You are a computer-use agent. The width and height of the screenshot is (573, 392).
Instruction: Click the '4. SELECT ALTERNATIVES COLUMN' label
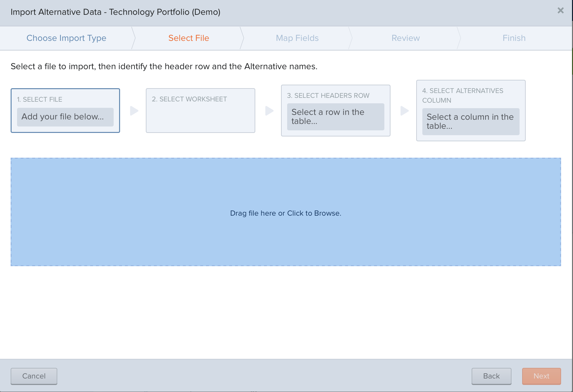(x=463, y=96)
